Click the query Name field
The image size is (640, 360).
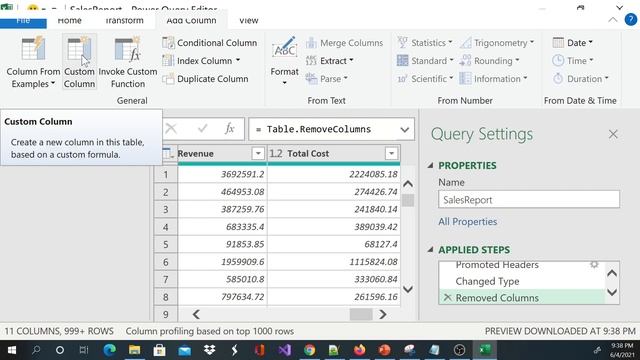point(529,200)
